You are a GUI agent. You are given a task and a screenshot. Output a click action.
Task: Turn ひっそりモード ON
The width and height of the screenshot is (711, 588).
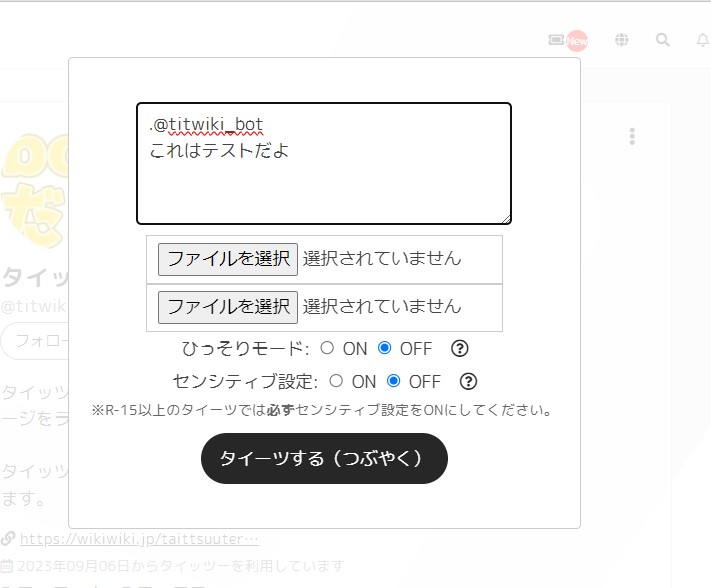(327, 348)
